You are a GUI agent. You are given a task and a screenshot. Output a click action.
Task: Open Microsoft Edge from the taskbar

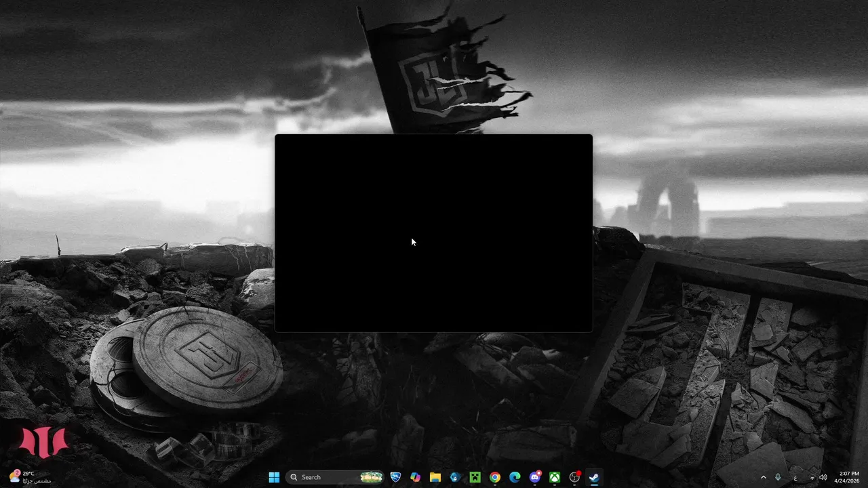pyautogui.click(x=515, y=477)
